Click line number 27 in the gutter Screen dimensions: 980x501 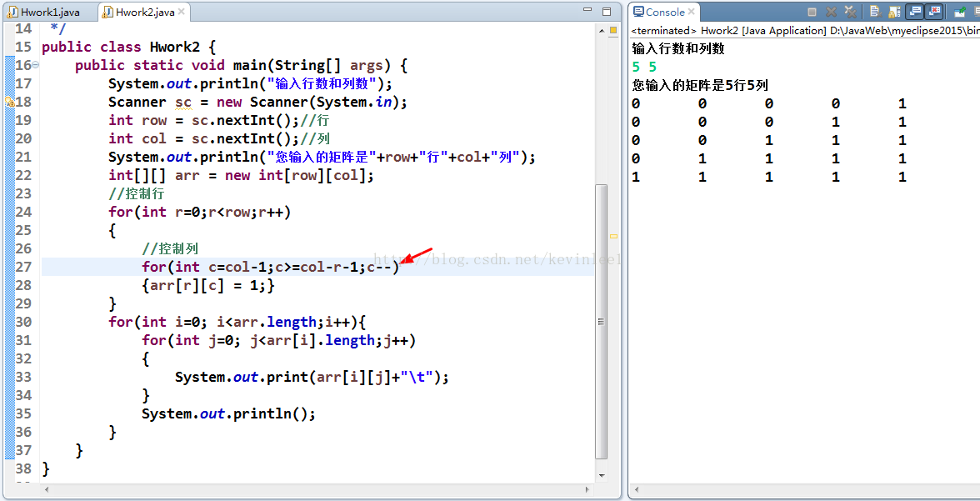(23, 267)
